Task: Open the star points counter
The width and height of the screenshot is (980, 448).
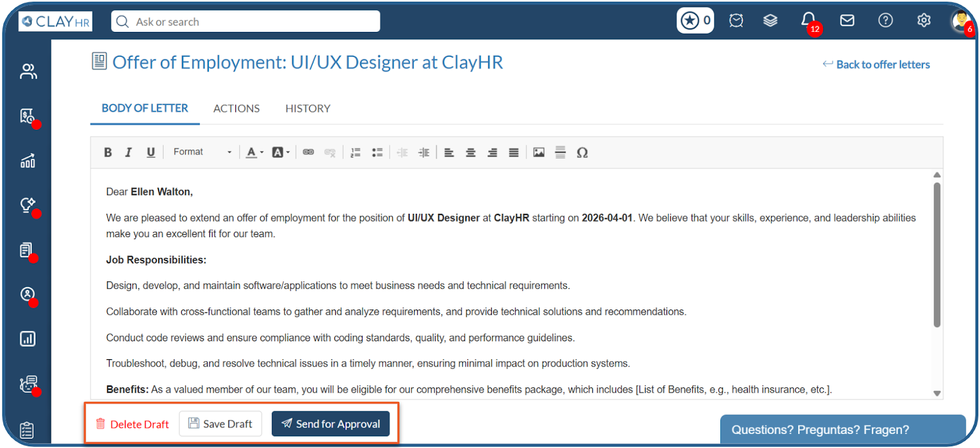Action: [695, 20]
